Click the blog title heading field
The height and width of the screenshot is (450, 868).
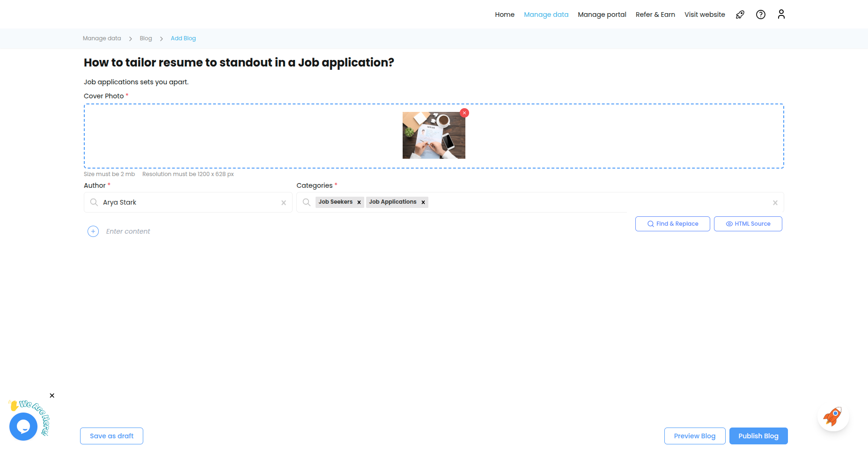(239, 63)
